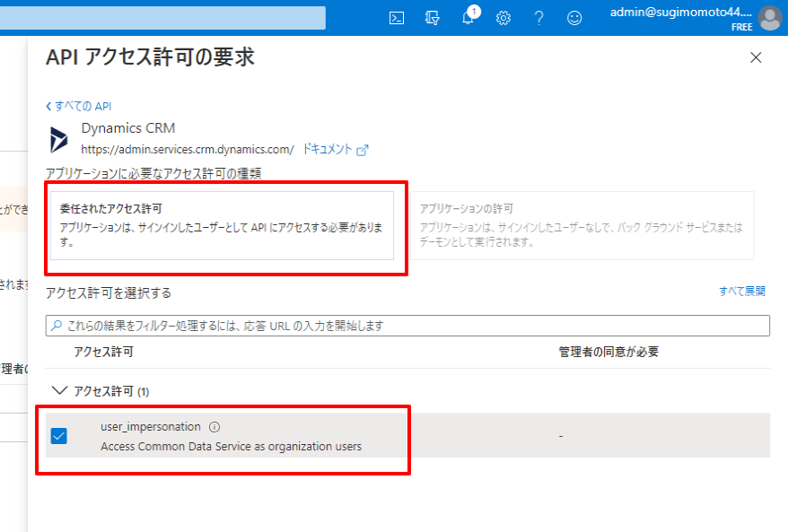Open portal settings gear icon
The width and height of the screenshot is (788, 532).
tap(503, 19)
